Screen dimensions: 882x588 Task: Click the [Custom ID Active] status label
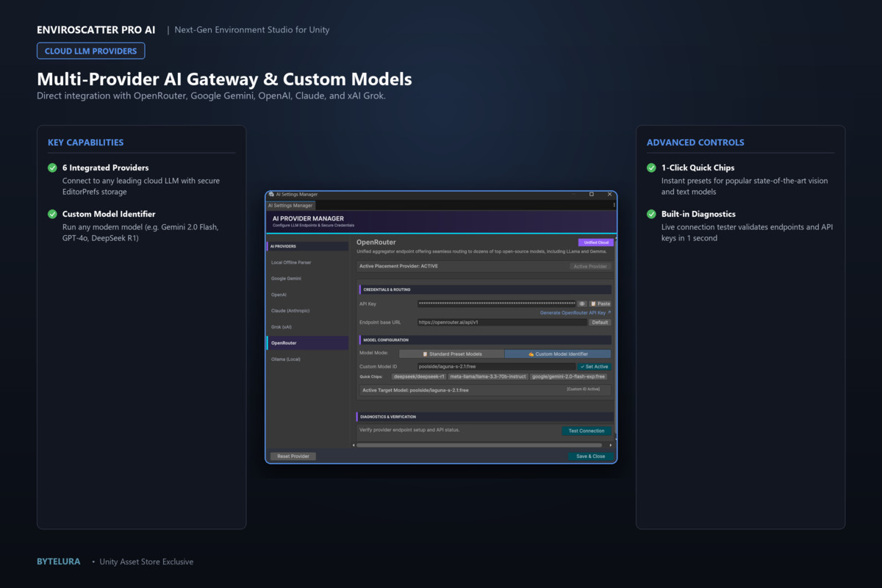(x=583, y=389)
